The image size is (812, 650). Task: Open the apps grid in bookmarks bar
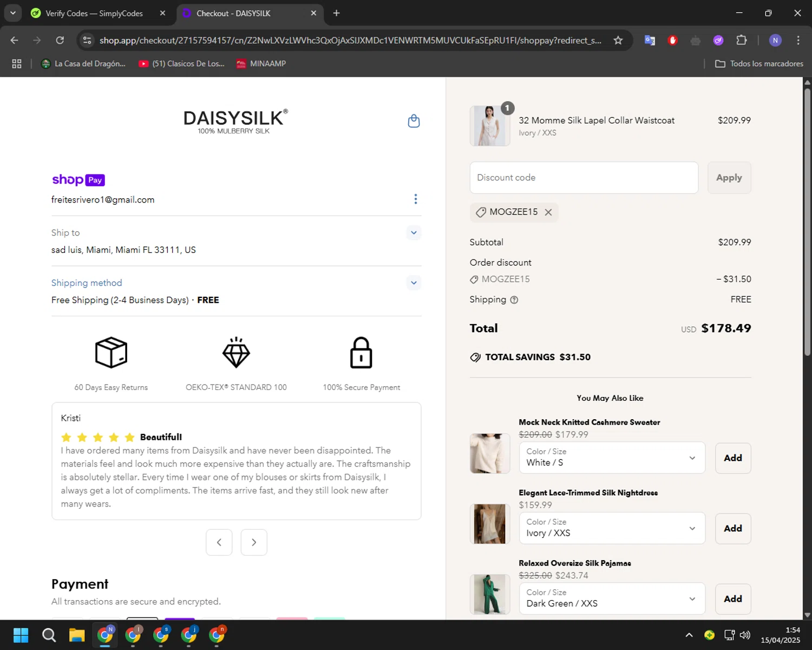17,63
